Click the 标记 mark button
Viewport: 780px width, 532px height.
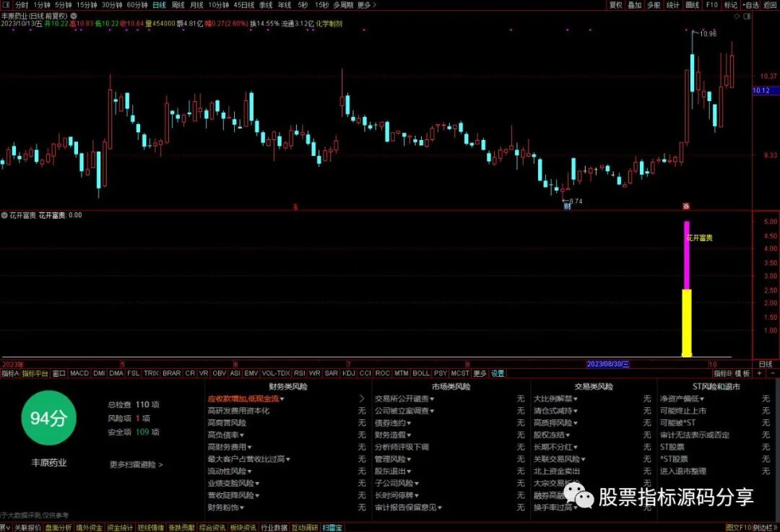click(x=731, y=5)
